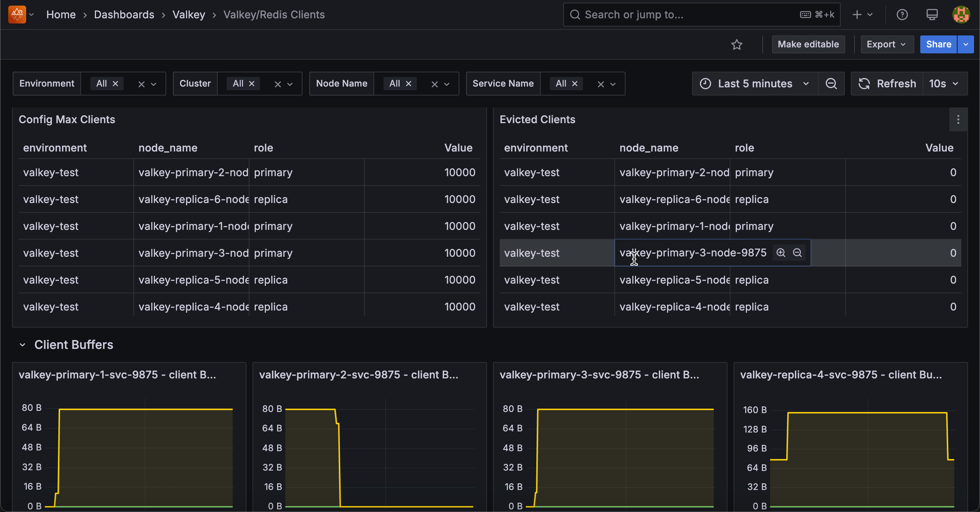
Task: Open the Export dropdown
Action: click(887, 44)
